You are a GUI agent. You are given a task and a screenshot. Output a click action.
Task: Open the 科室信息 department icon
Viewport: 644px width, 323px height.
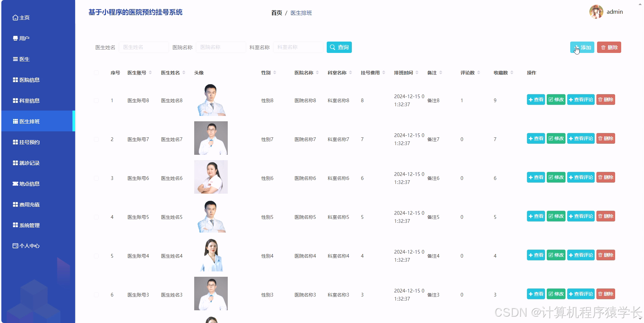pos(15,101)
